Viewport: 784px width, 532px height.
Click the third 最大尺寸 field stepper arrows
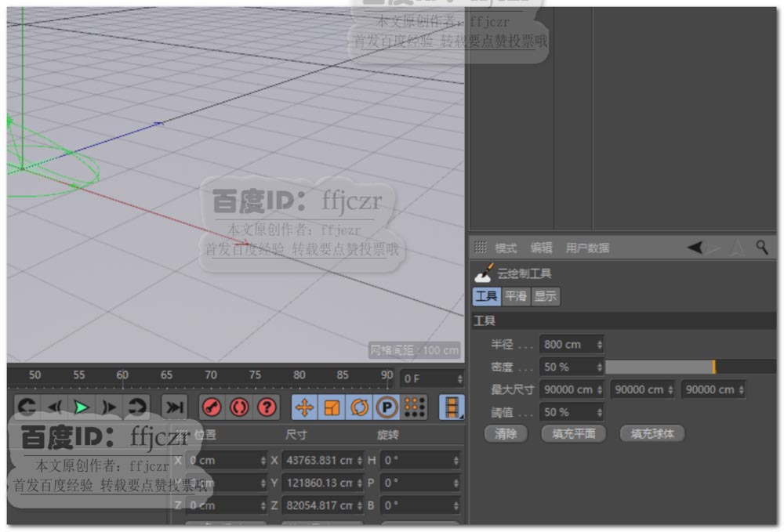click(742, 389)
